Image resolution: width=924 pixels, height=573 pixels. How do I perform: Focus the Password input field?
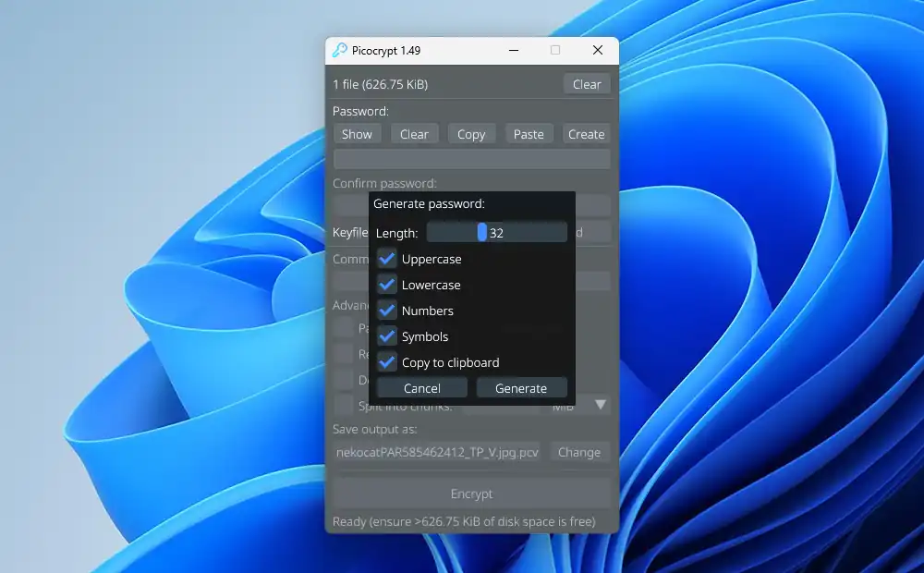click(x=471, y=159)
